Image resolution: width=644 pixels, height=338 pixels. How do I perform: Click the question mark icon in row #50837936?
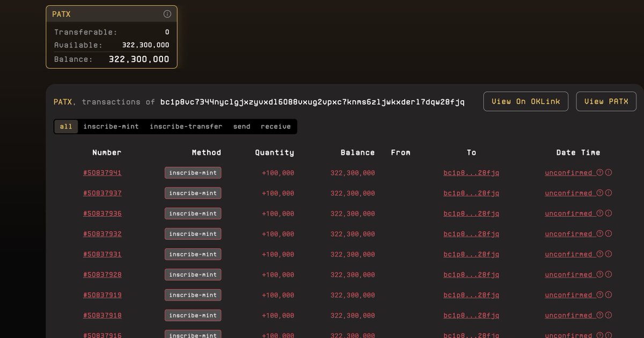pyautogui.click(x=600, y=214)
